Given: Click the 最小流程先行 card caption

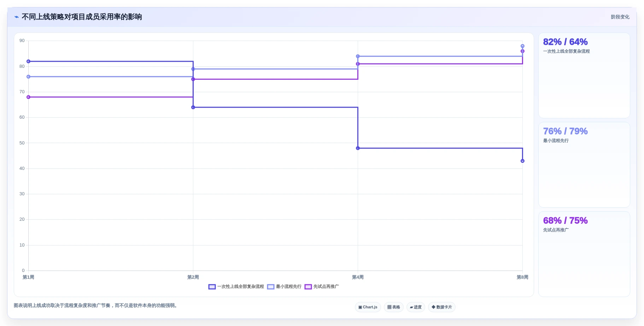Looking at the screenshot, I should pyautogui.click(x=556, y=141).
